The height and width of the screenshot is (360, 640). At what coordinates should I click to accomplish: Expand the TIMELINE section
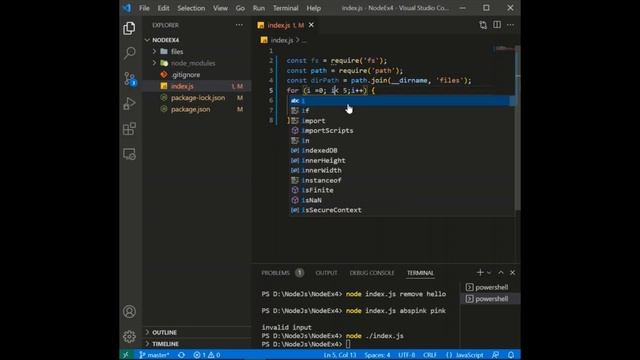[198, 344]
